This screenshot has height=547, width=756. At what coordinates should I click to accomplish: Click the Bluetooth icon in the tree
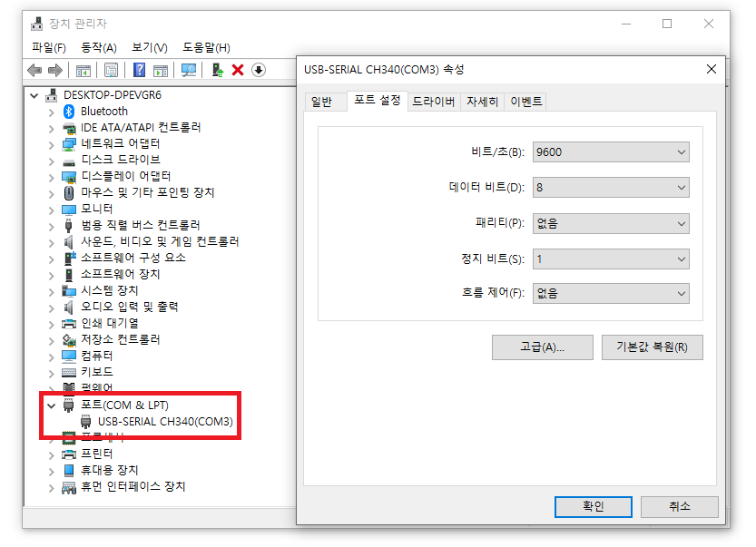tap(68, 112)
